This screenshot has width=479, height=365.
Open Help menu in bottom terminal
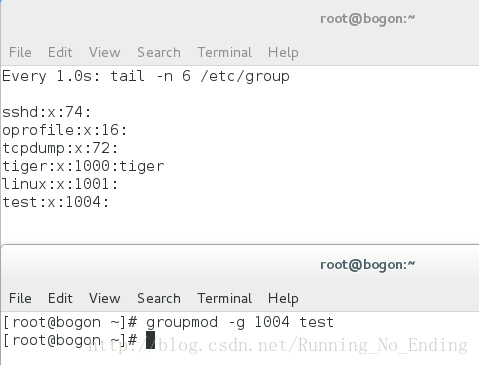tap(283, 299)
